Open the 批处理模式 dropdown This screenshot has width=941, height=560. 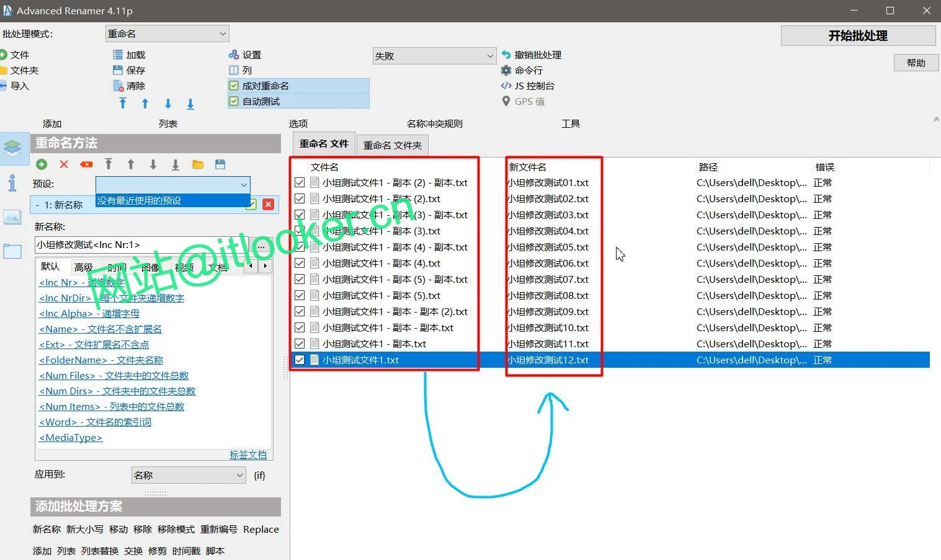(167, 33)
